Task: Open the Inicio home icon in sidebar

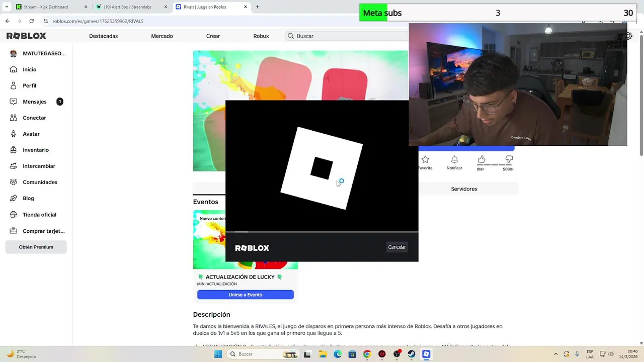Action: pyautogui.click(x=14, y=69)
